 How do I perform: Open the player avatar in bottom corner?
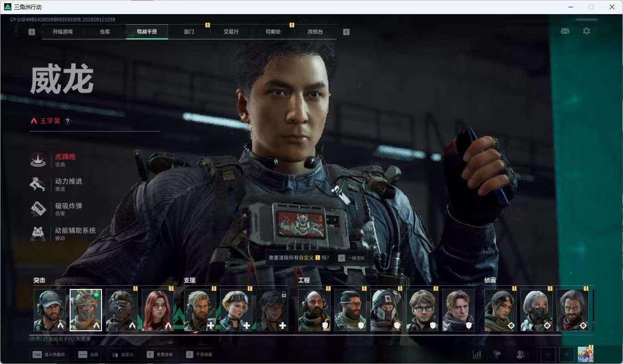(x=585, y=354)
